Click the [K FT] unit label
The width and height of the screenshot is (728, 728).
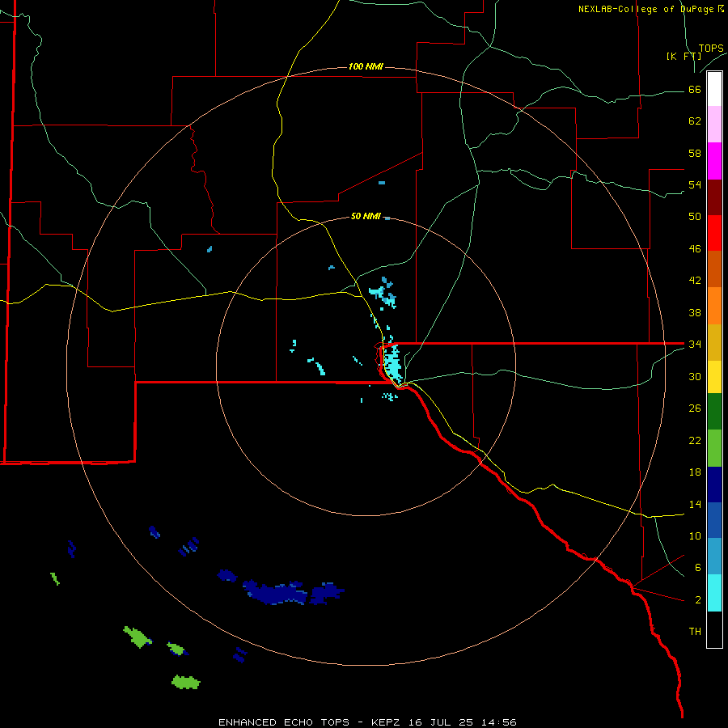pyautogui.click(x=684, y=56)
